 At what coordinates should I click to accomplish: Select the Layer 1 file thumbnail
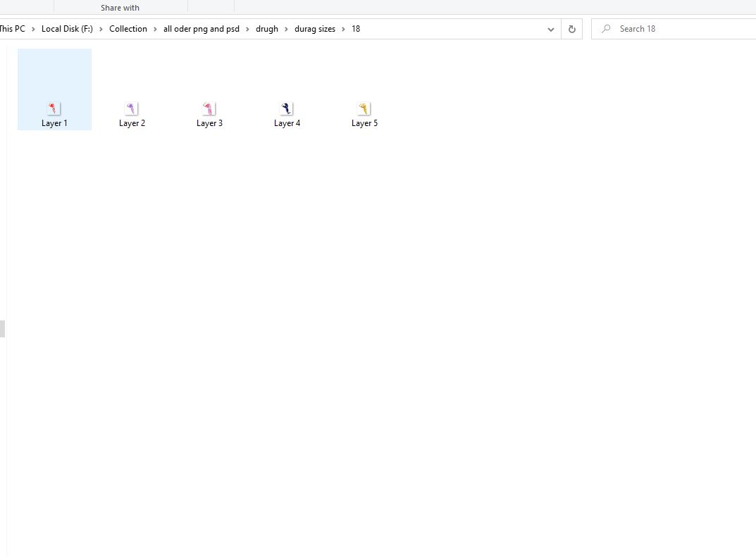click(54, 108)
